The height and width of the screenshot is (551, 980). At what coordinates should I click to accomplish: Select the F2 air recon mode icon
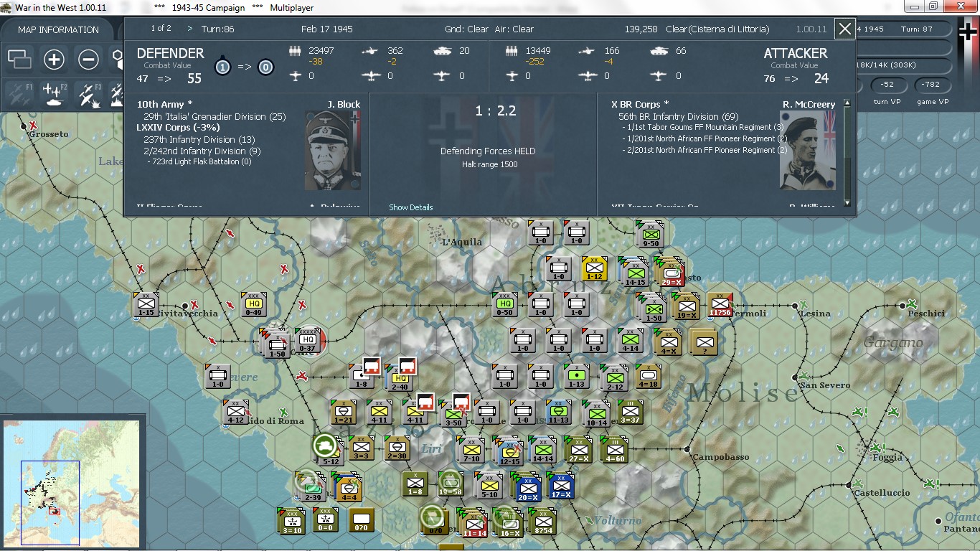pyautogui.click(x=54, y=95)
